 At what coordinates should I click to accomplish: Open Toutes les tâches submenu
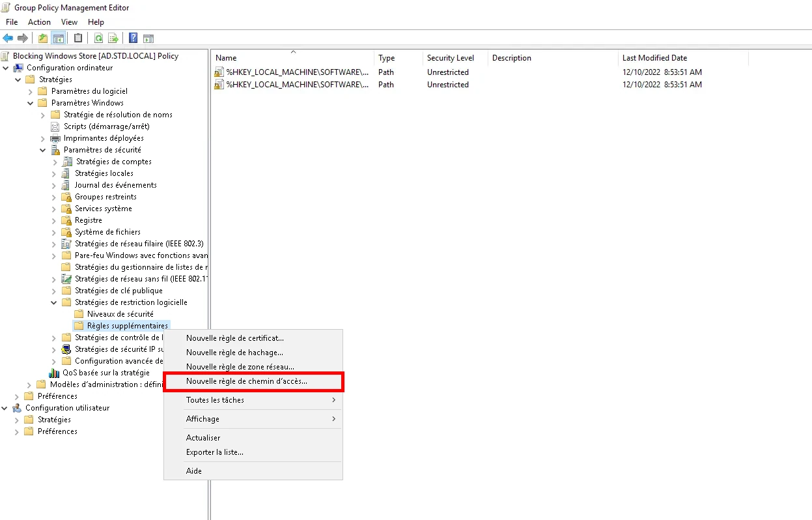coord(215,400)
